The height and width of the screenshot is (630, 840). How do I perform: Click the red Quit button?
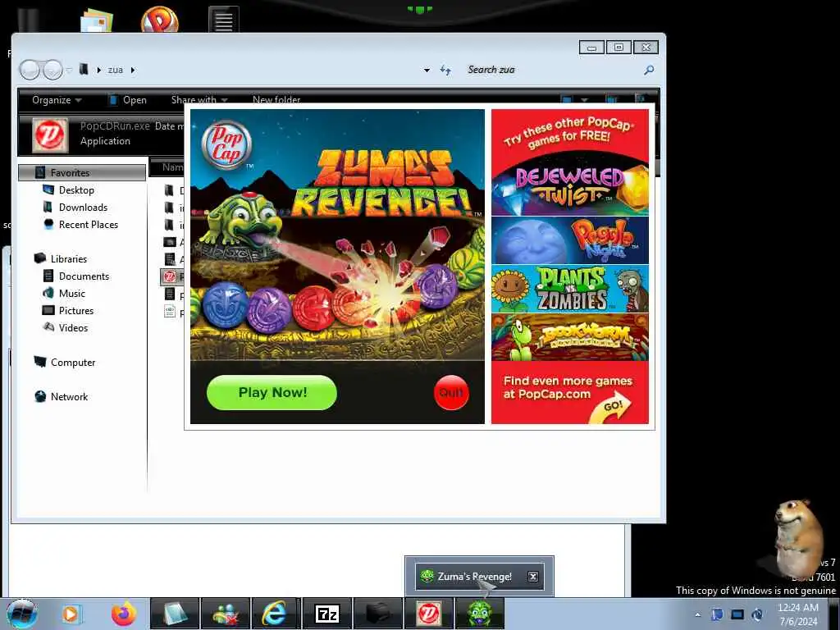(x=451, y=393)
